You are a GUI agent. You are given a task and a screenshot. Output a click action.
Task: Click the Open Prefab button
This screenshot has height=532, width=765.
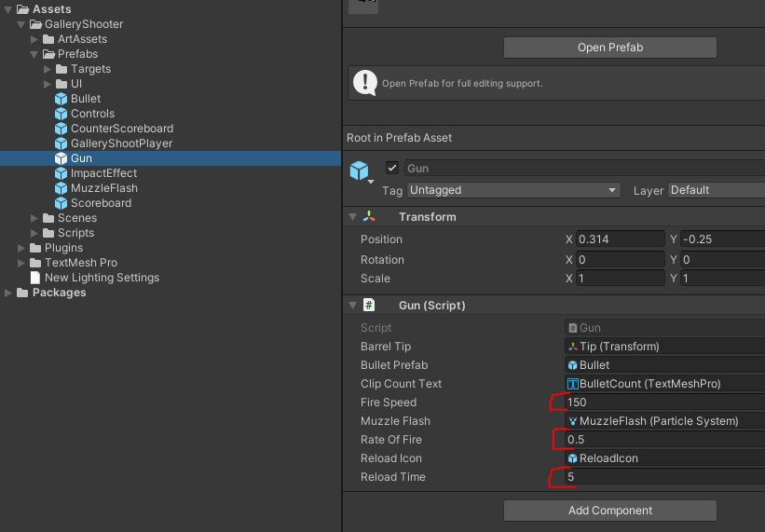[609, 48]
